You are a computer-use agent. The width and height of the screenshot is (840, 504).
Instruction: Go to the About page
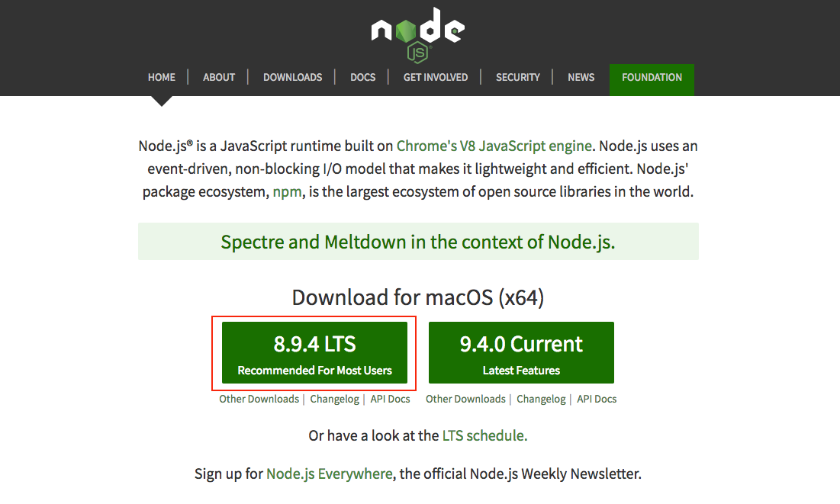219,77
